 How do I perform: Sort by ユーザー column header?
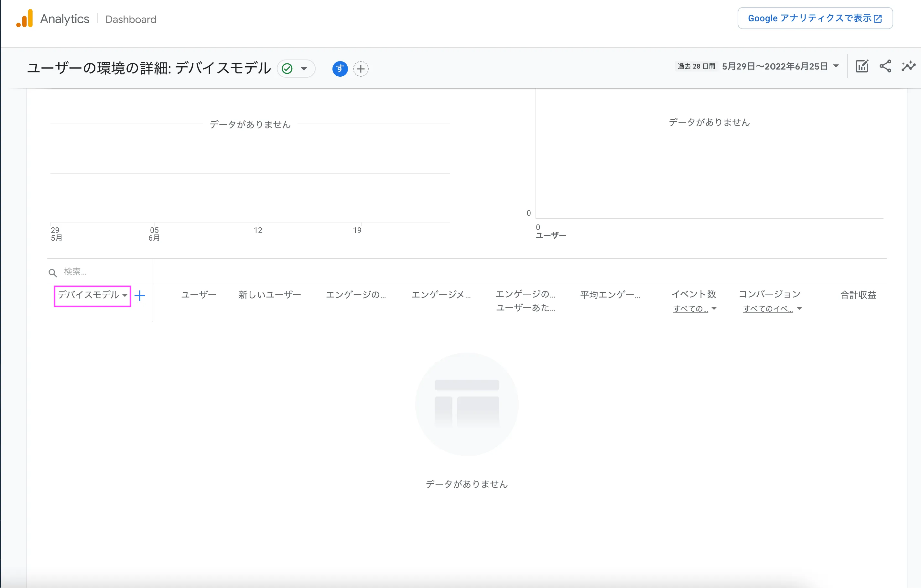[x=199, y=295]
